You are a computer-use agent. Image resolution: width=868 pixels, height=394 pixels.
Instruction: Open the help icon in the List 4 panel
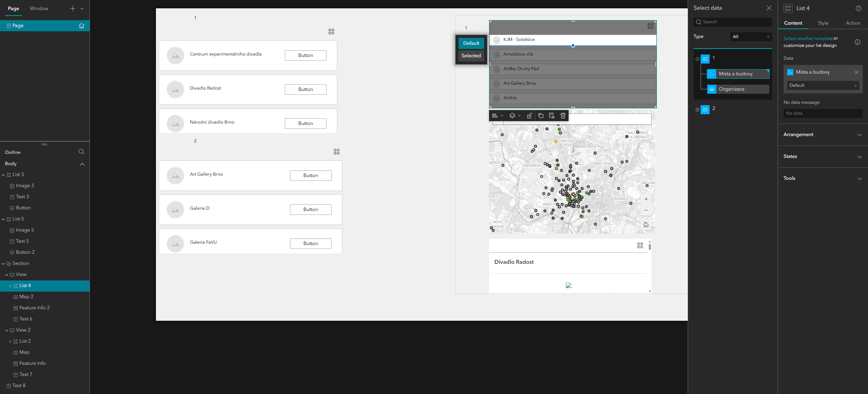click(858, 8)
